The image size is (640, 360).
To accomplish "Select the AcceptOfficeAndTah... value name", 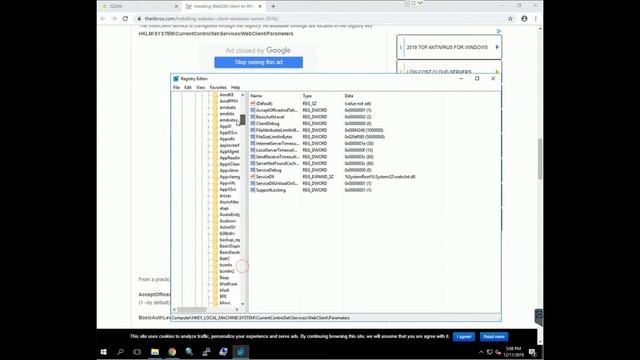I will click(277, 110).
